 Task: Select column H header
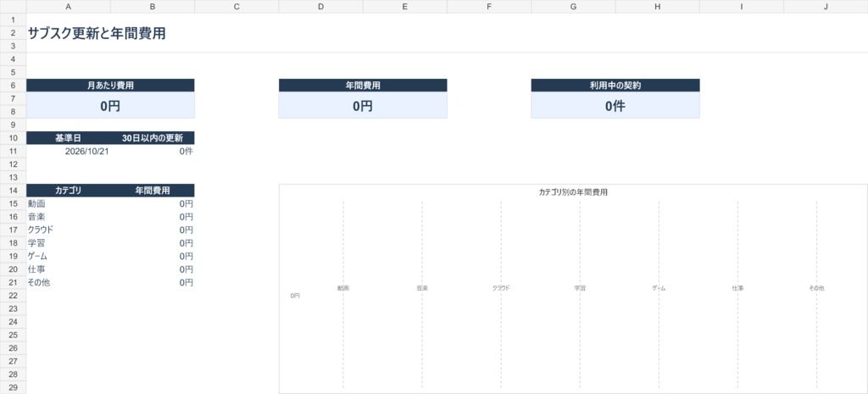point(658,7)
